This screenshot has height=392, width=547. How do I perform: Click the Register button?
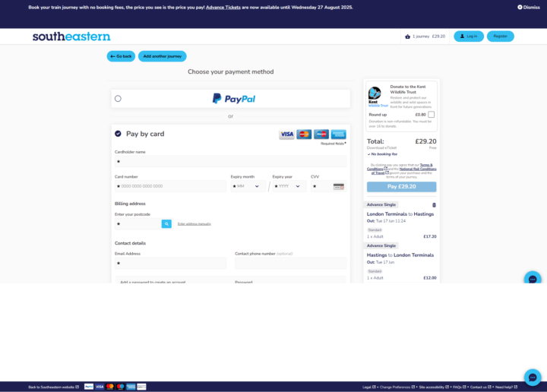(x=500, y=36)
